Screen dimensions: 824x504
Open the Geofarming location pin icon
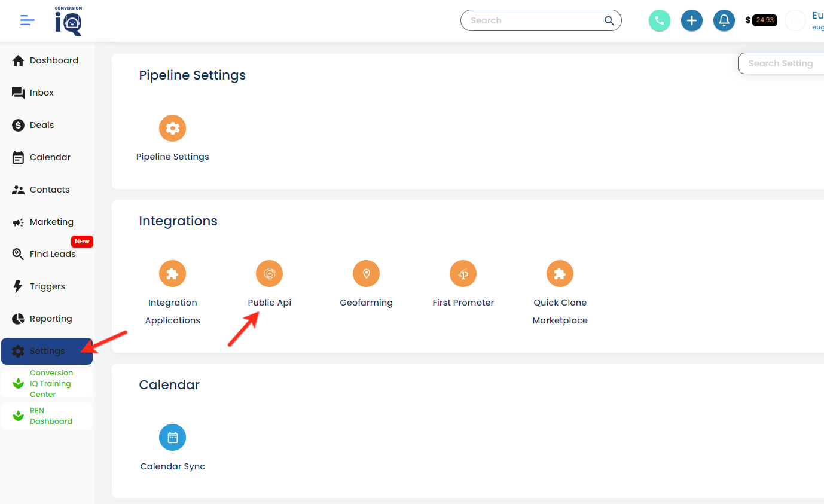(367, 274)
